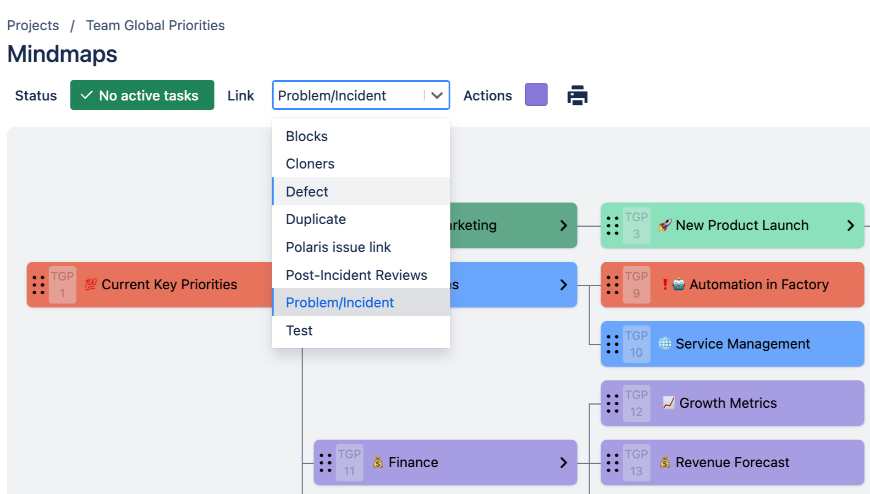Click drag handle on Growth Metrics card
The height and width of the screenshot is (494, 870).
pyautogui.click(x=613, y=404)
